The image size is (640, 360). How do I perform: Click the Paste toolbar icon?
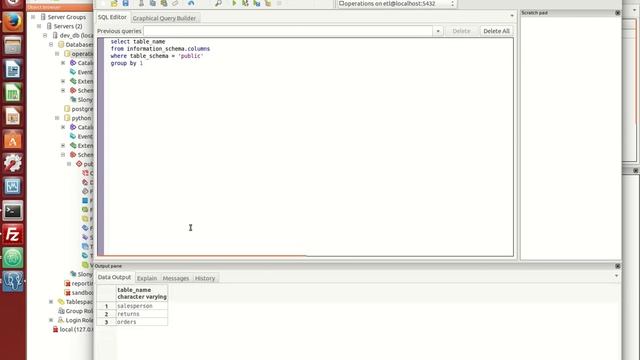pyautogui.click(x=164, y=3)
